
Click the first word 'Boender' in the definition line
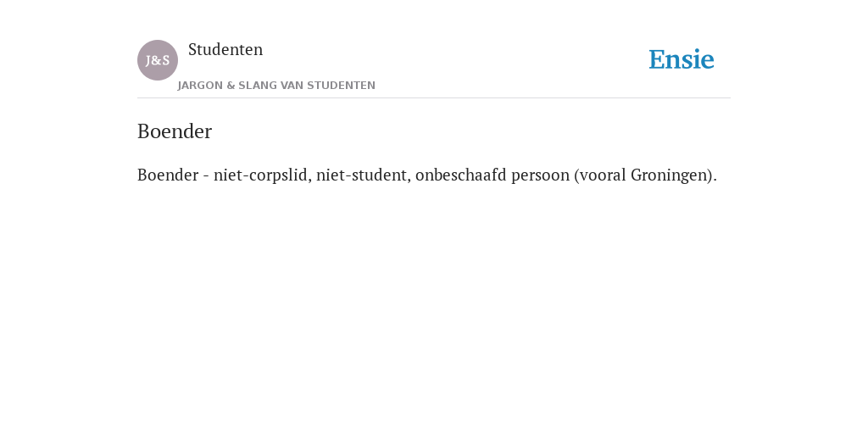click(168, 175)
